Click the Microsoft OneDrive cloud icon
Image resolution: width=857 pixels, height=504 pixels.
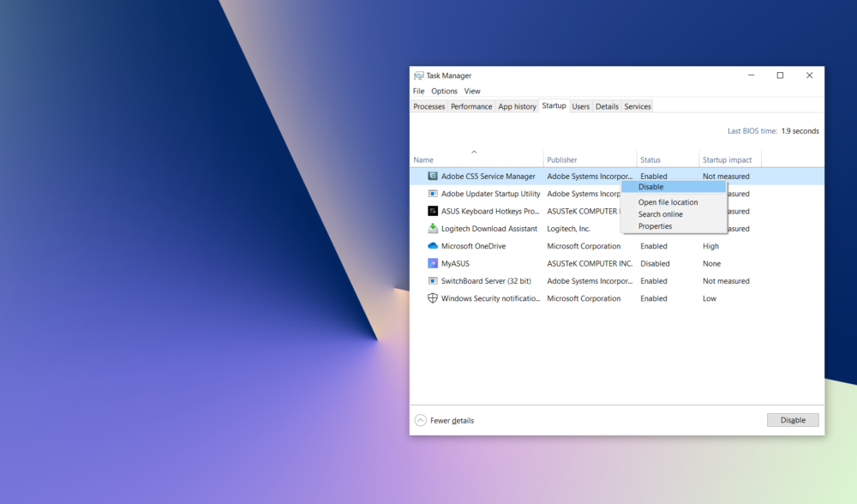(x=432, y=246)
